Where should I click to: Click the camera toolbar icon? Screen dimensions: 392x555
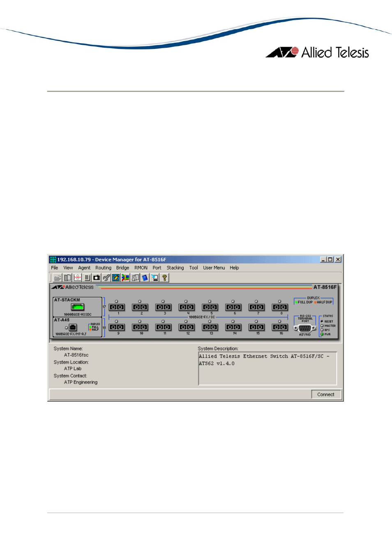(x=97, y=278)
